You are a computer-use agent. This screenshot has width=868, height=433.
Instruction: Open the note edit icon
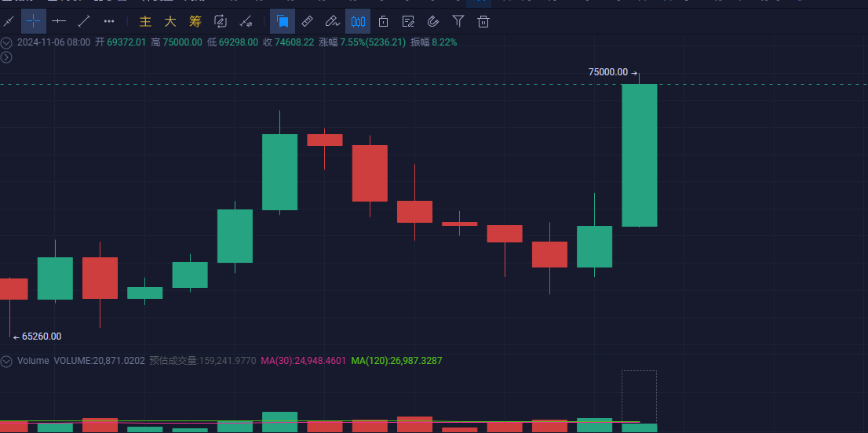[409, 21]
